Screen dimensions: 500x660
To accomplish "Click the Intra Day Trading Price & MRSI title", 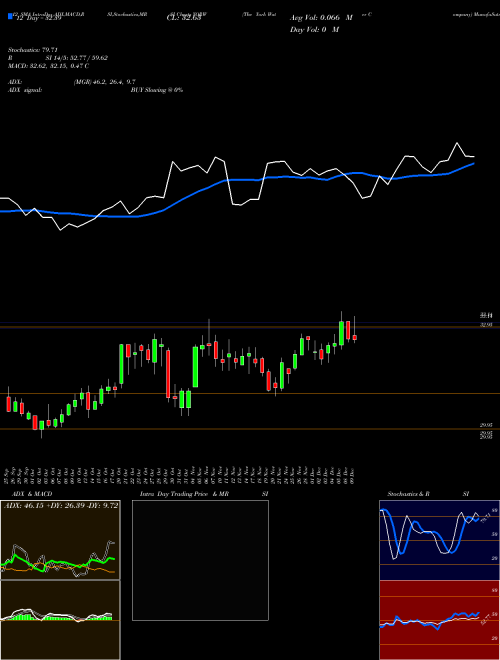I will tap(204, 494).
